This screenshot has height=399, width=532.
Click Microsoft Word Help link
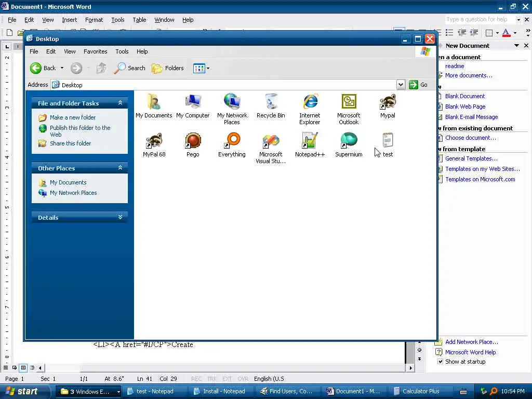point(470,352)
